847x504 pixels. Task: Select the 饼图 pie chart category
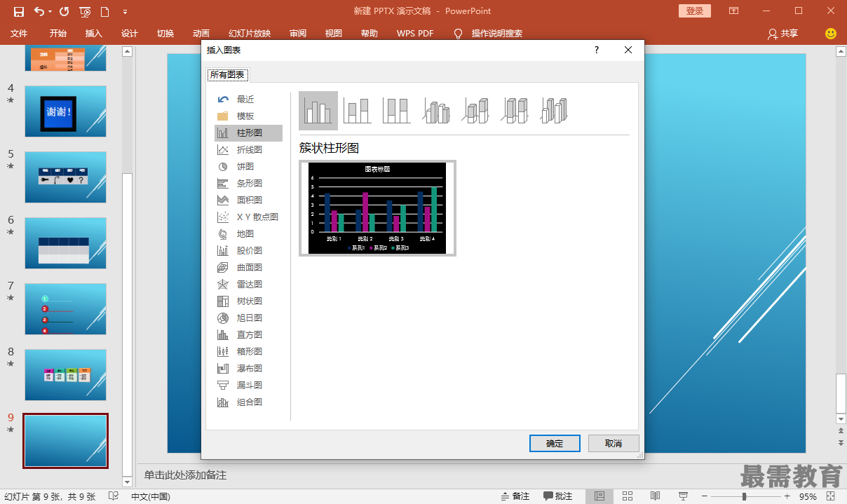coord(248,167)
